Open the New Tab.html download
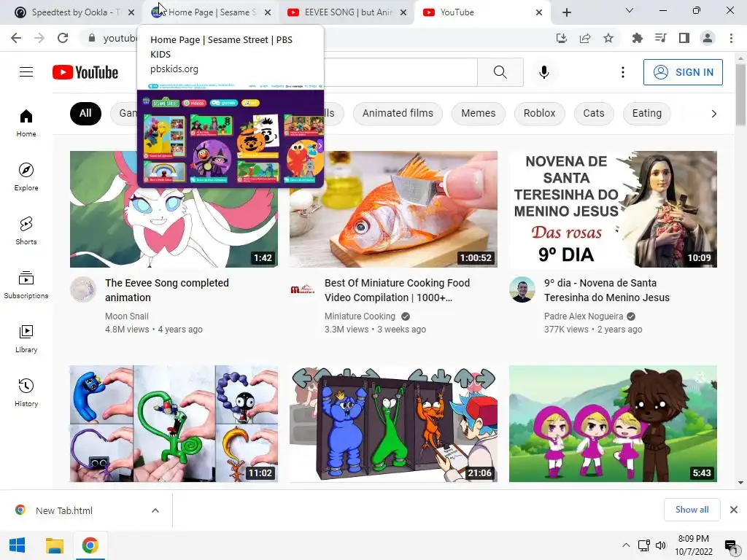 coord(64,510)
